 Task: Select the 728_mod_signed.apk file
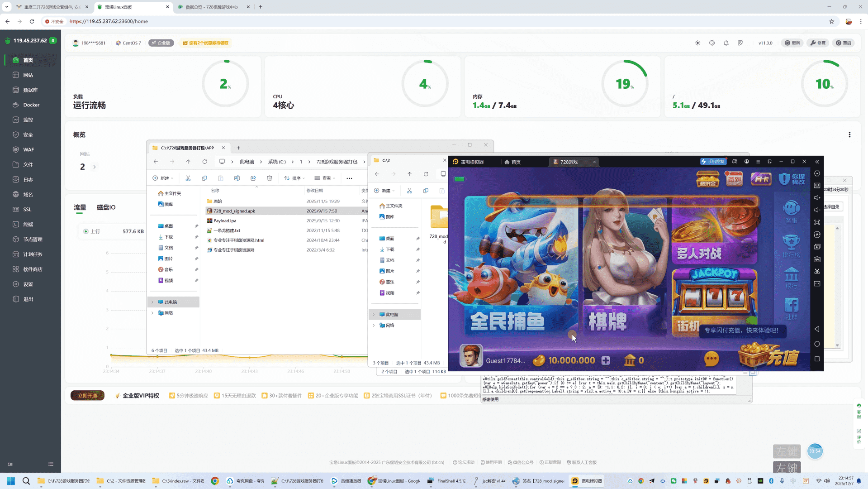tap(234, 211)
